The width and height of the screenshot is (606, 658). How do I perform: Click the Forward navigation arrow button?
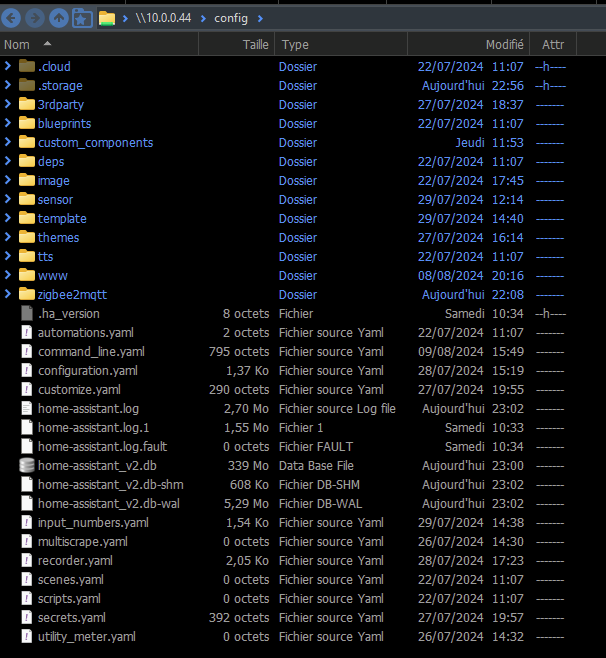pos(35,18)
